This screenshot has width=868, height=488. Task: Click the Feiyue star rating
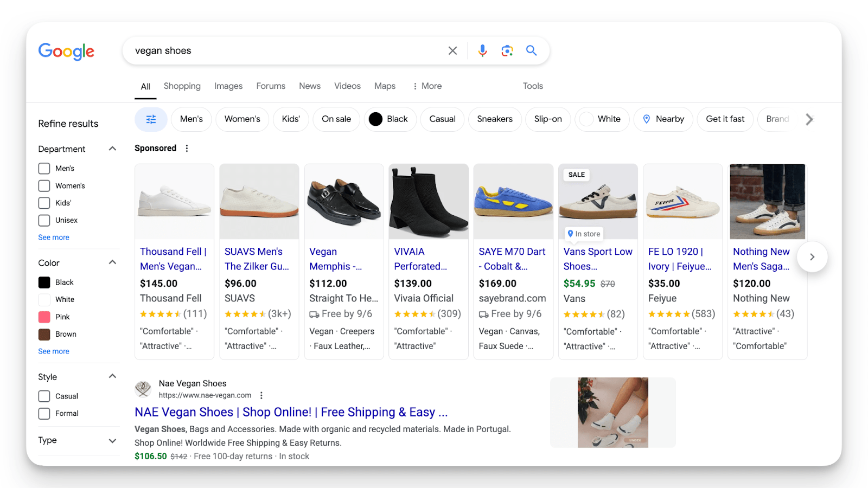[669, 314]
